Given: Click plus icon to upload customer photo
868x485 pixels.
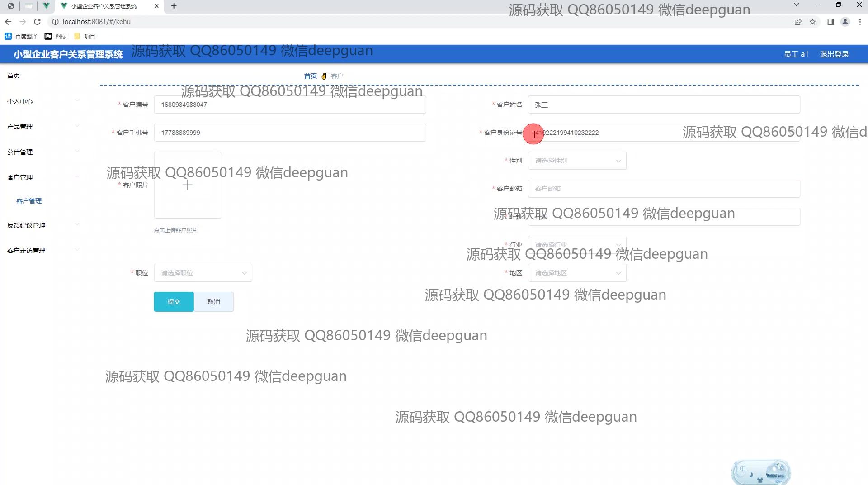Looking at the screenshot, I should coord(187,185).
